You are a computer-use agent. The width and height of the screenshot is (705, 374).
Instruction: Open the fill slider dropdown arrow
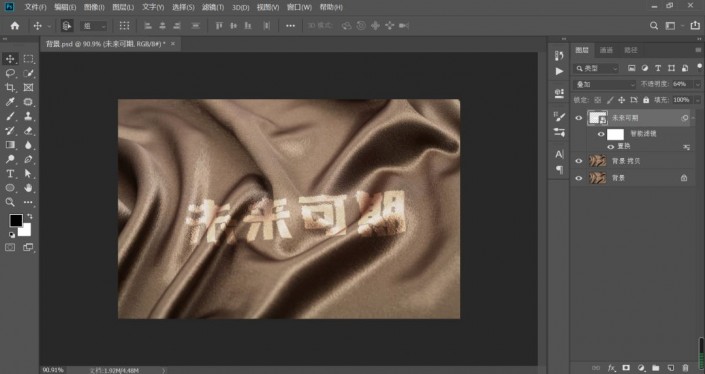pyautogui.click(x=698, y=100)
